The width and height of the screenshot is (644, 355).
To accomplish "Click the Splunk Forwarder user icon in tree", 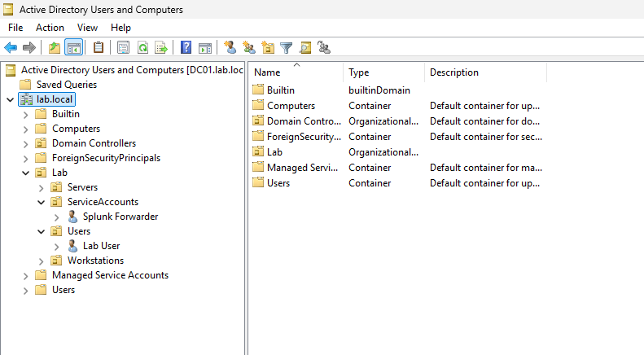I will coord(72,217).
